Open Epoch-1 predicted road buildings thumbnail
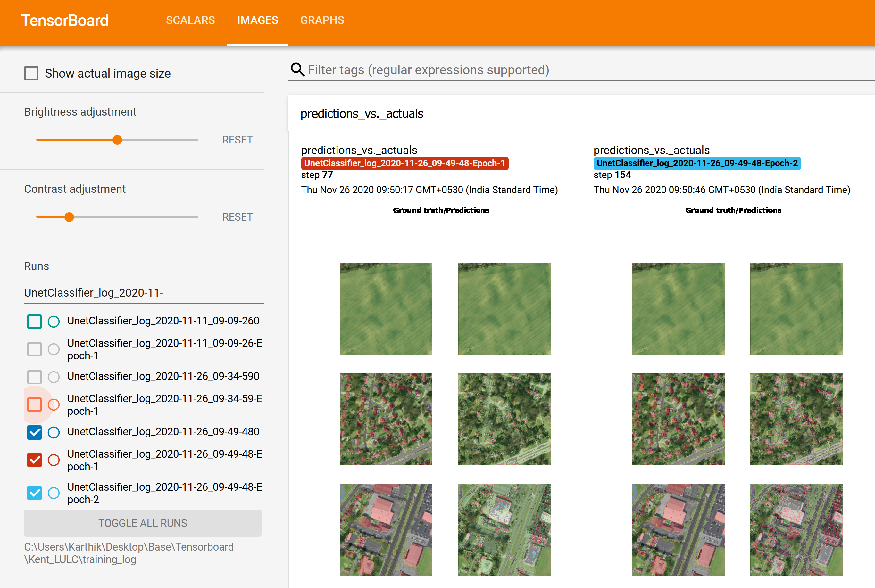The image size is (875, 588). (504, 529)
